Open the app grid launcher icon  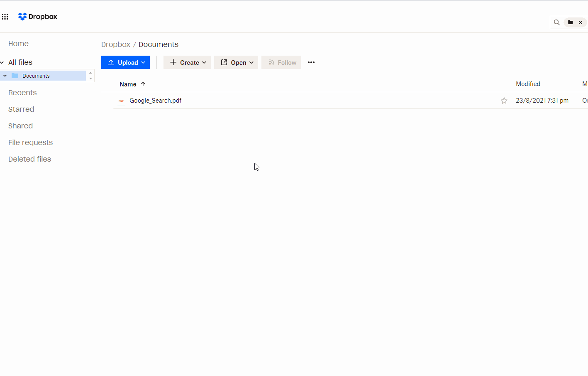(x=5, y=17)
